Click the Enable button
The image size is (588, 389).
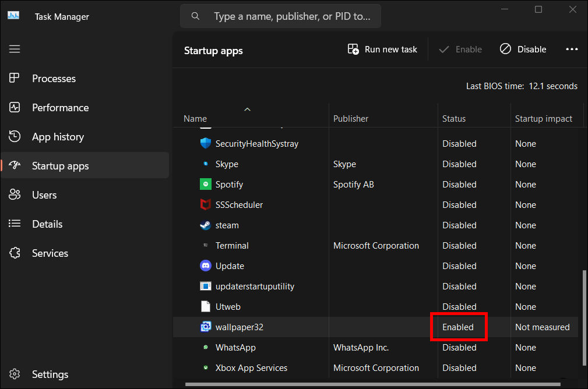pos(460,49)
